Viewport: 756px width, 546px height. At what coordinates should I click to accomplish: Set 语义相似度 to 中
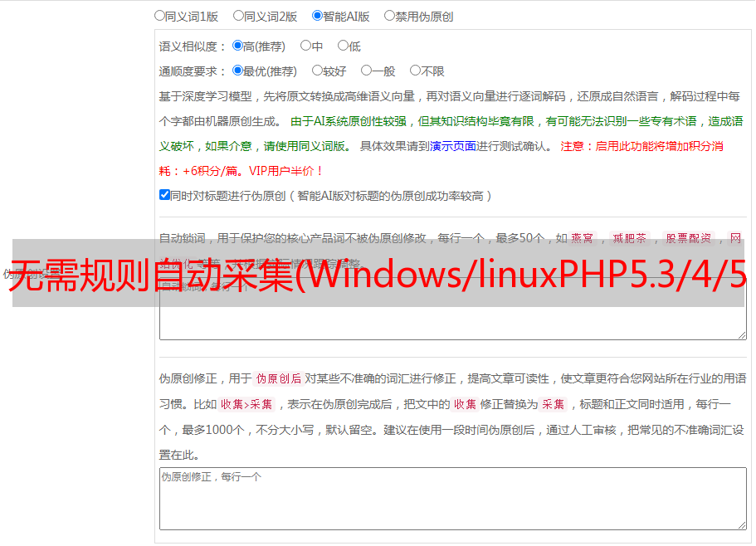(305, 46)
